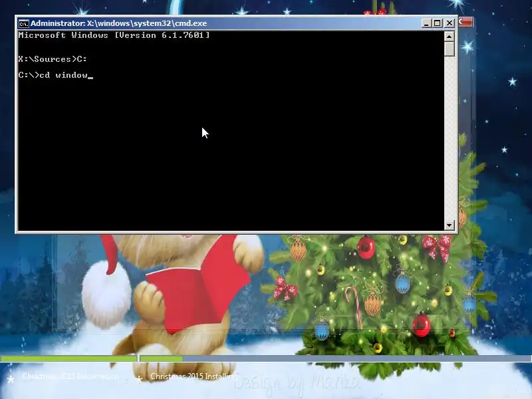Click the 'Christmas 2015 Installing' step label
This screenshot has height=399, width=532.
194,376
